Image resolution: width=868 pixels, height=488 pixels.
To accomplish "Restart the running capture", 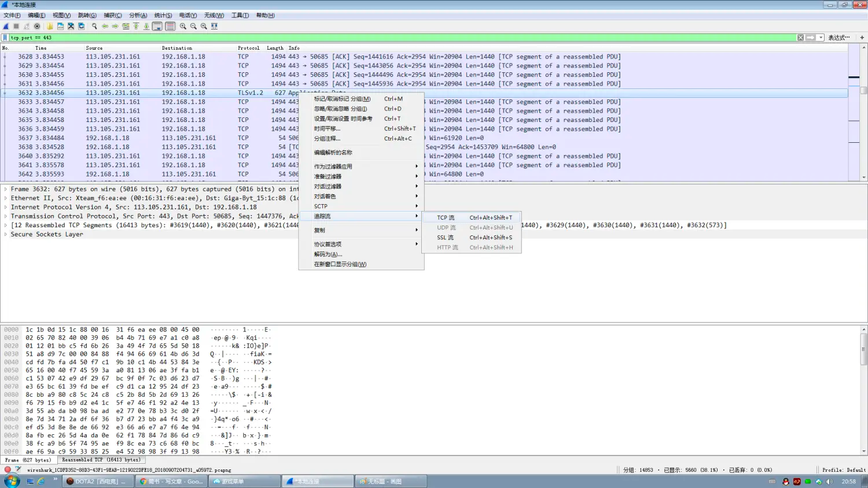I will click(x=27, y=26).
